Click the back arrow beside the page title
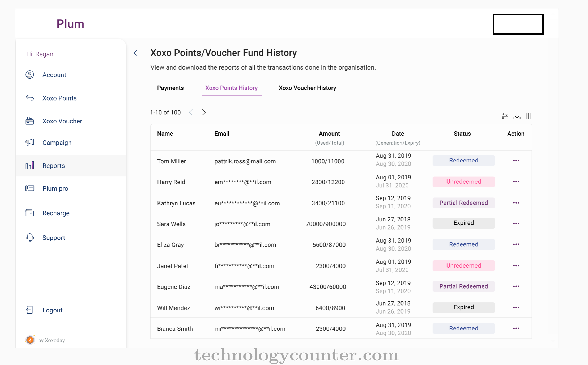Viewport: 588px width, 365px height. point(138,53)
